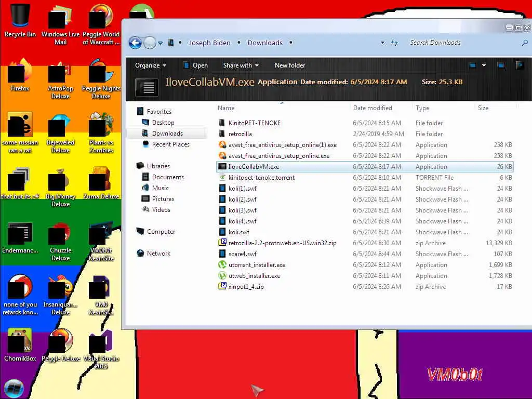Screen dimensions: 532x399
Task: Navigate to Joseph Biden breadcrumb
Action: [x=209, y=43]
